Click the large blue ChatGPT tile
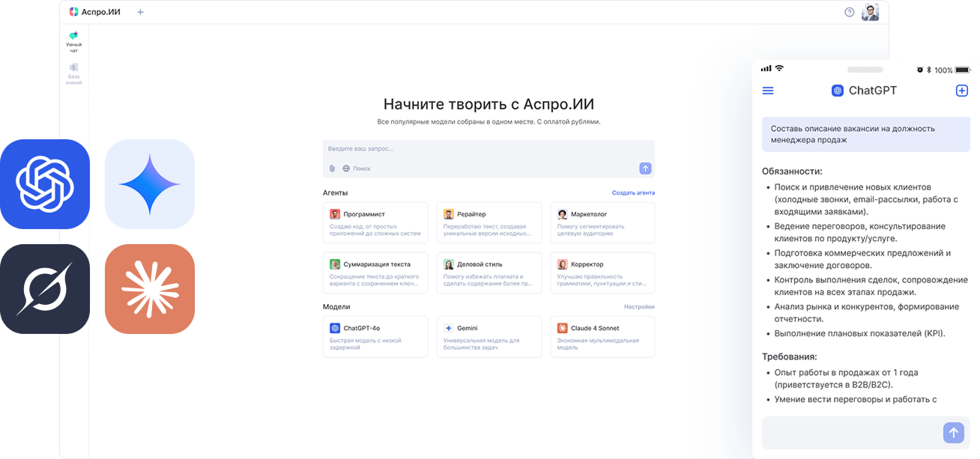The width and height of the screenshot is (980, 459). [x=45, y=184]
